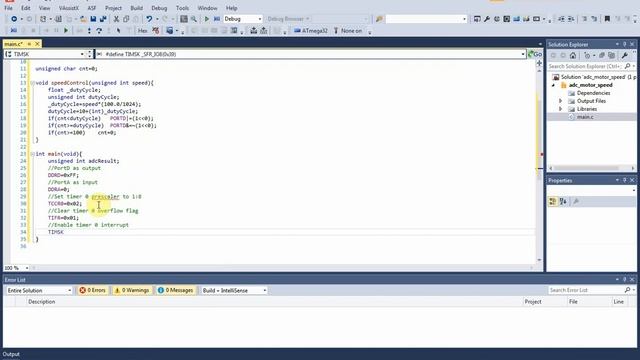Viewport: 640px width, 360px height.
Task: Open the Help menu
Action: pos(231,8)
